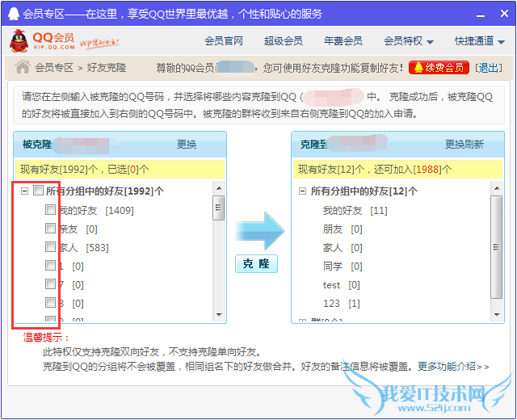517x420 pixels.
Task: Click right list scroll-down arrow
Action: pos(497,315)
